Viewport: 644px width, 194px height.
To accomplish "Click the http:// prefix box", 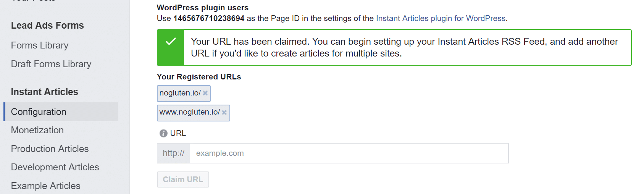I will pos(174,153).
